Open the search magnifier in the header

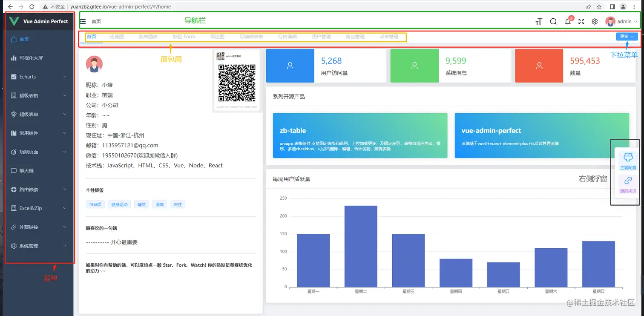[553, 21]
